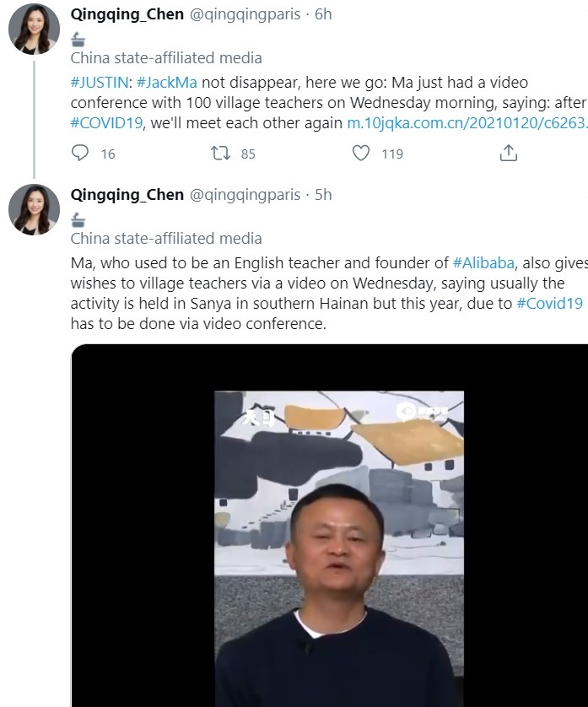Open the #JackMa hashtag link
The width and height of the screenshot is (588, 707).
coord(167,83)
